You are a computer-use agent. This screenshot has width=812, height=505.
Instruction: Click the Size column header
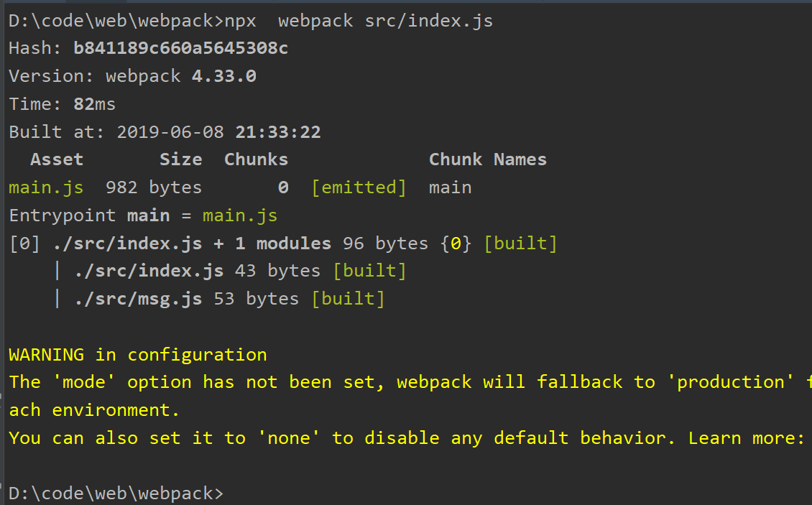[x=181, y=159]
